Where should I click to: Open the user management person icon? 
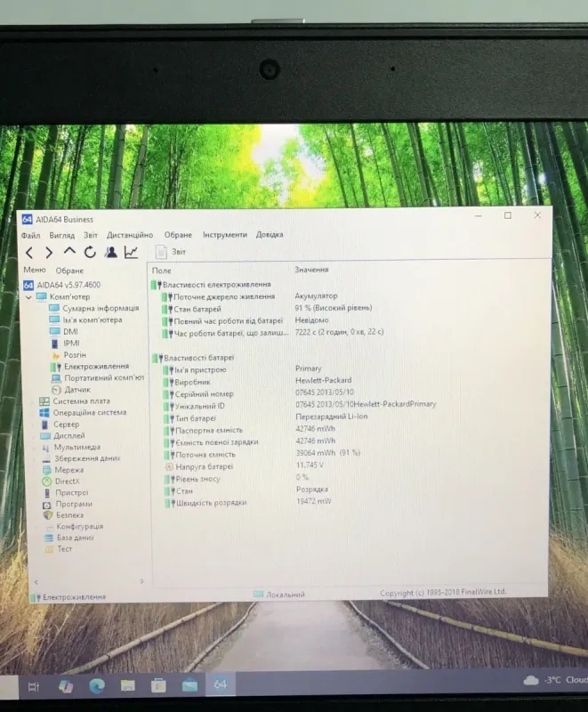coord(111,252)
